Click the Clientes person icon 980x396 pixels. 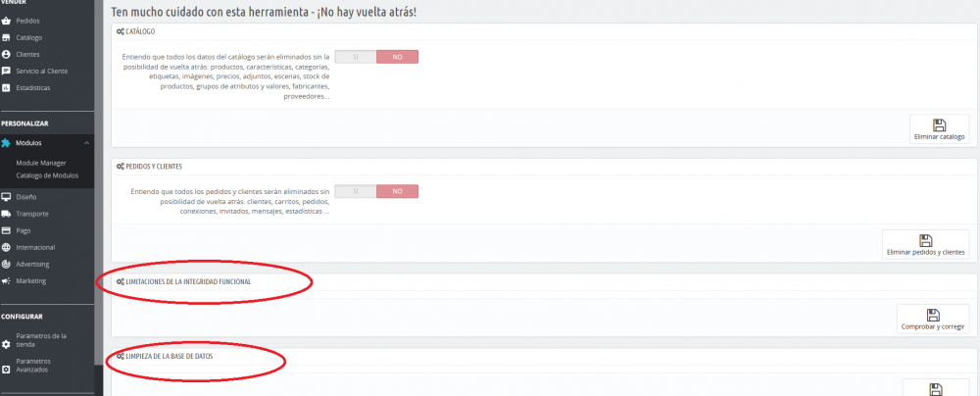point(6,55)
